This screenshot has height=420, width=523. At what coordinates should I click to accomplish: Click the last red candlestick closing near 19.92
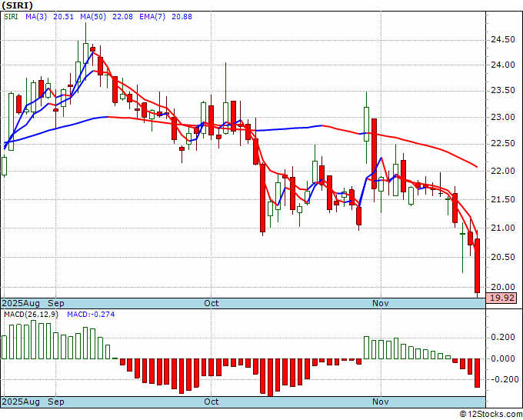pyautogui.click(x=478, y=265)
